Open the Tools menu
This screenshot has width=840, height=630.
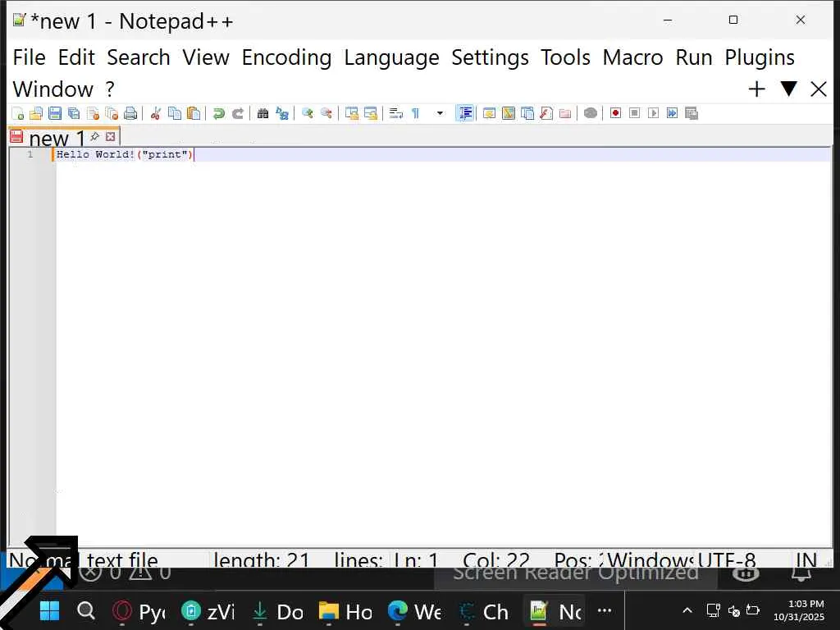(x=565, y=57)
